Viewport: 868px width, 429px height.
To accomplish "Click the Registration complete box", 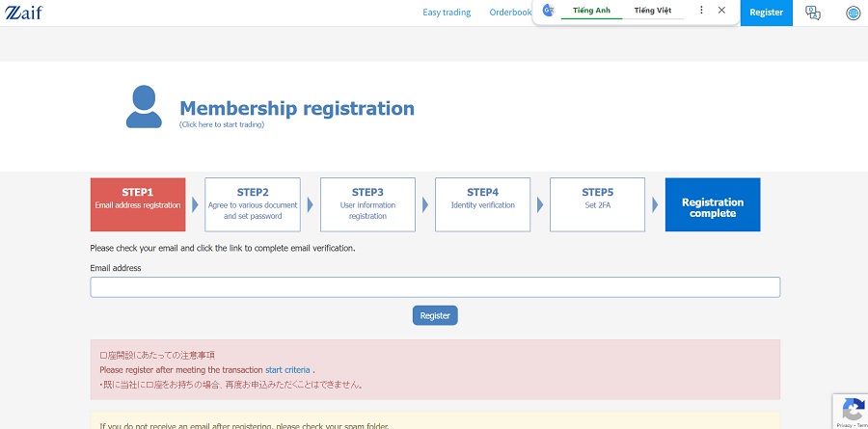I will point(713,204).
